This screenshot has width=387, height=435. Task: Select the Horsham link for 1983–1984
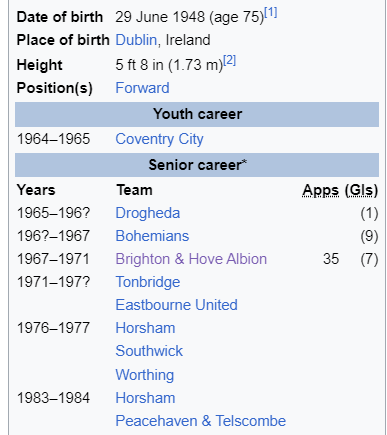tap(145, 398)
